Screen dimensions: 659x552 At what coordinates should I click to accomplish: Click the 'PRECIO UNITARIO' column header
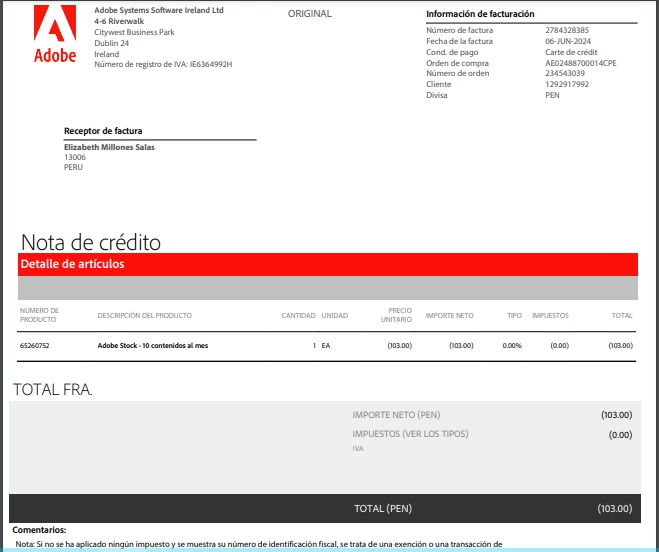[x=396, y=315]
